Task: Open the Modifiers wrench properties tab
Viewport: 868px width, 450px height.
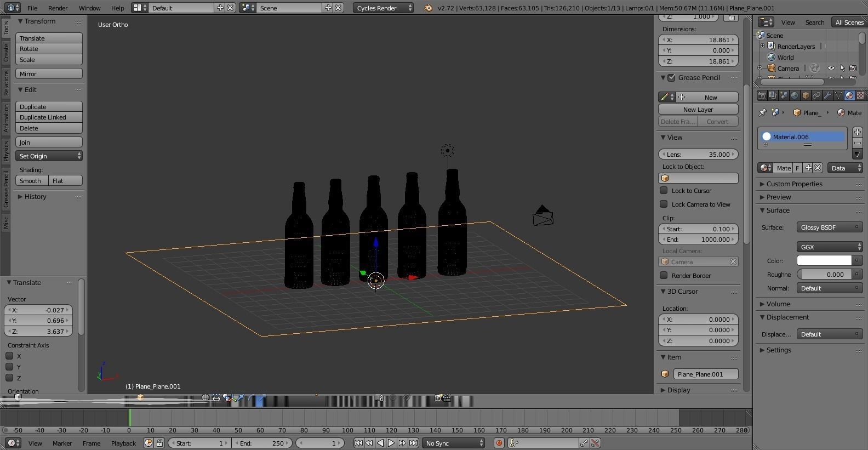Action: tap(827, 95)
